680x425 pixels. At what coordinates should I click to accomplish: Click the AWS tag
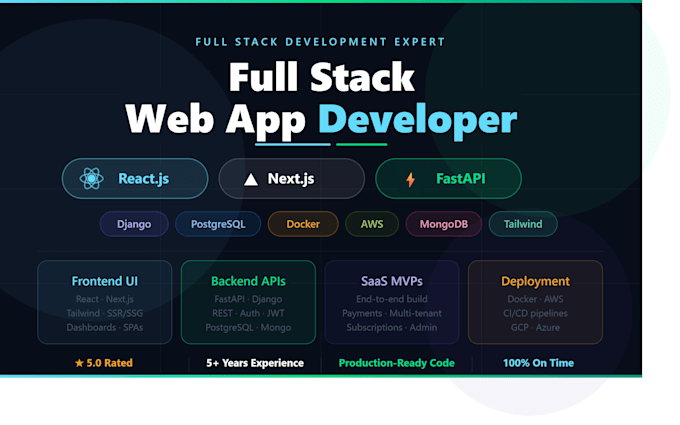(x=372, y=224)
